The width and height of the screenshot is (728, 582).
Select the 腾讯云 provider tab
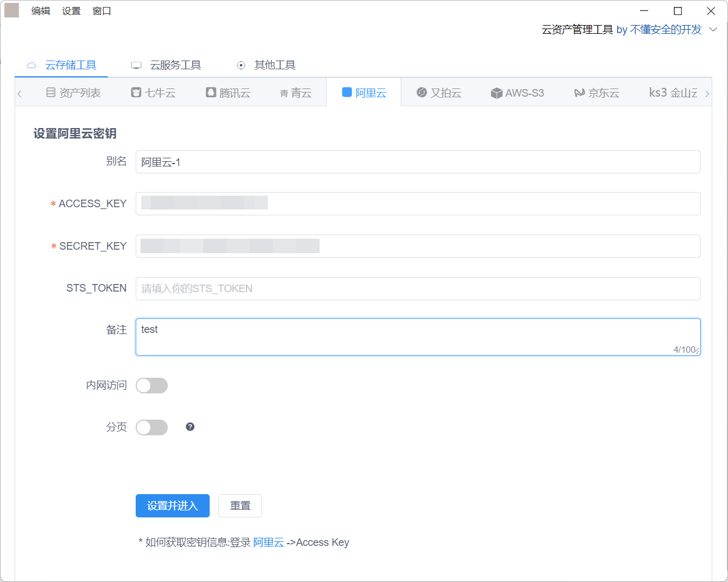228,93
